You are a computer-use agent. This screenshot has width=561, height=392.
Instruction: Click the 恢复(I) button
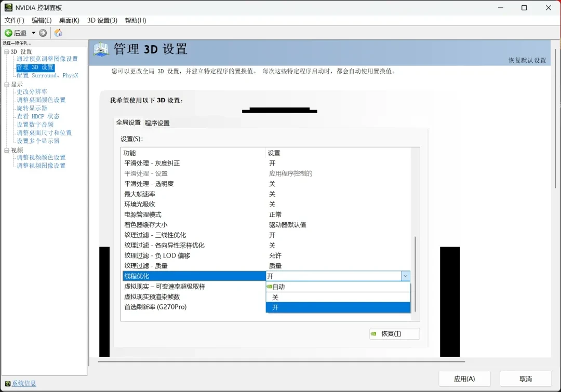coord(394,334)
